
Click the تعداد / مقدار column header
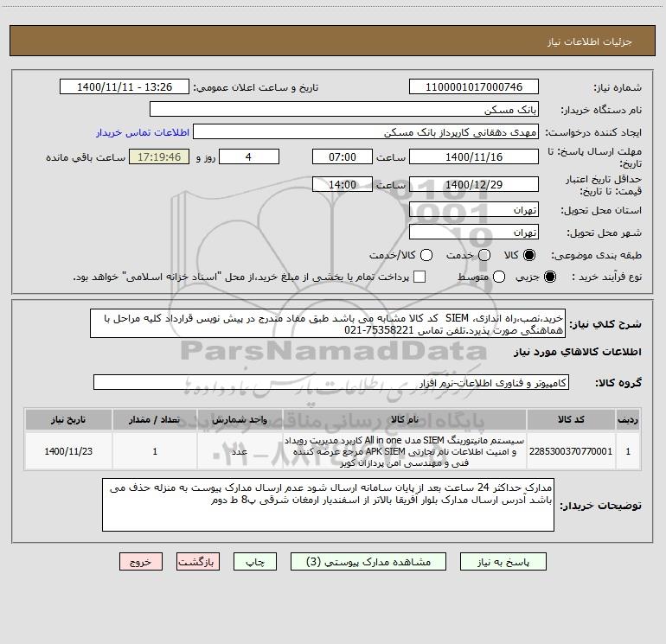coord(155,419)
